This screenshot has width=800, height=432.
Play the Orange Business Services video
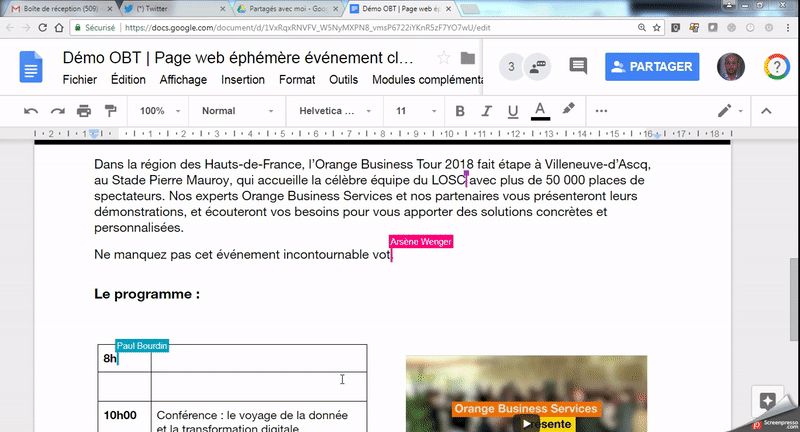coord(527,423)
